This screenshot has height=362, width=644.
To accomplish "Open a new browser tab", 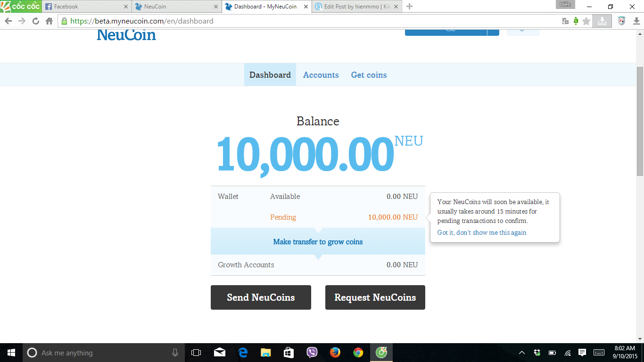I will tap(409, 7).
